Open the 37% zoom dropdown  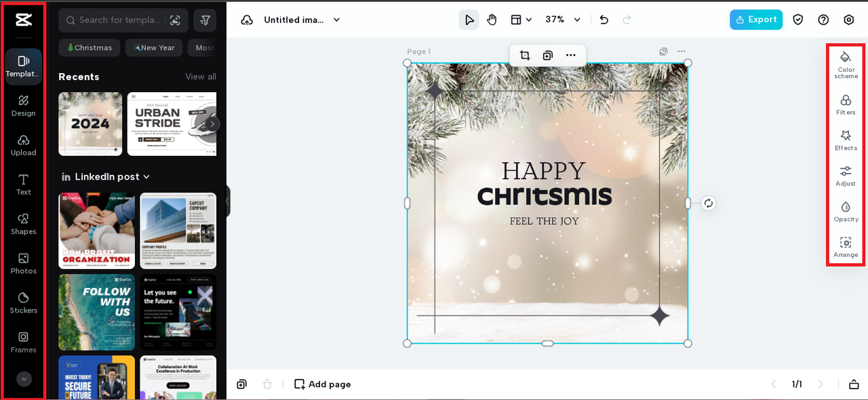point(563,20)
